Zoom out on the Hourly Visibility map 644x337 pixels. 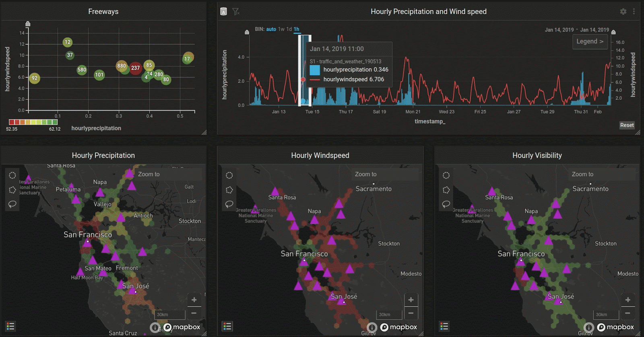(628, 313)
